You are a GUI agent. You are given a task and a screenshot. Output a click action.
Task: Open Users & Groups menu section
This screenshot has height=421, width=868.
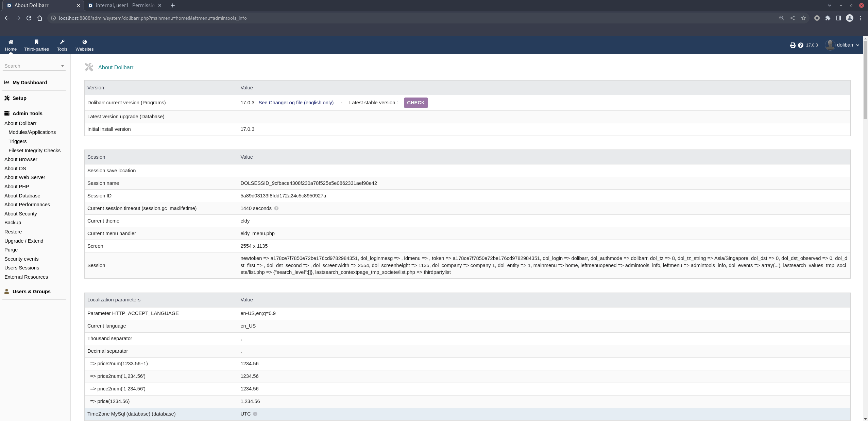(x=31, y=292)
